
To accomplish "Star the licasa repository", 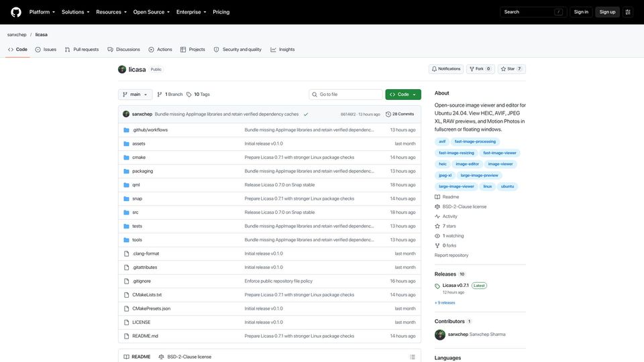I will click(x=511, y=69).
